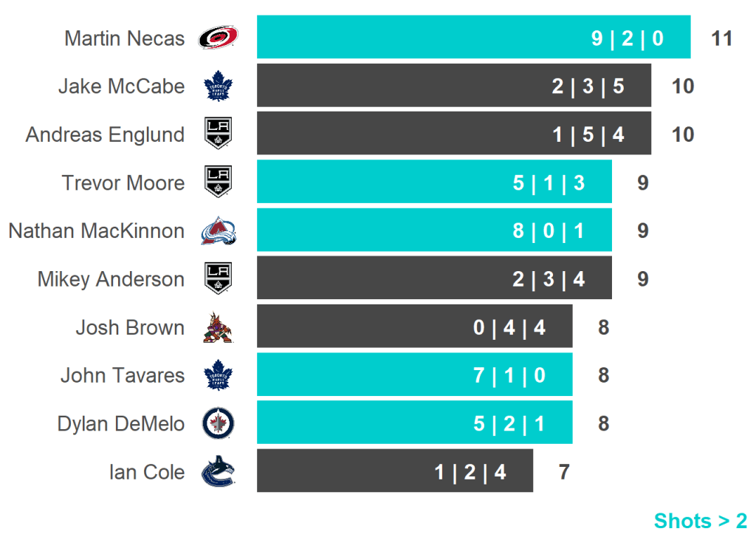Click the John Tavares player name
This screenshot has height=540, width=756.
(x=123, y=375)
